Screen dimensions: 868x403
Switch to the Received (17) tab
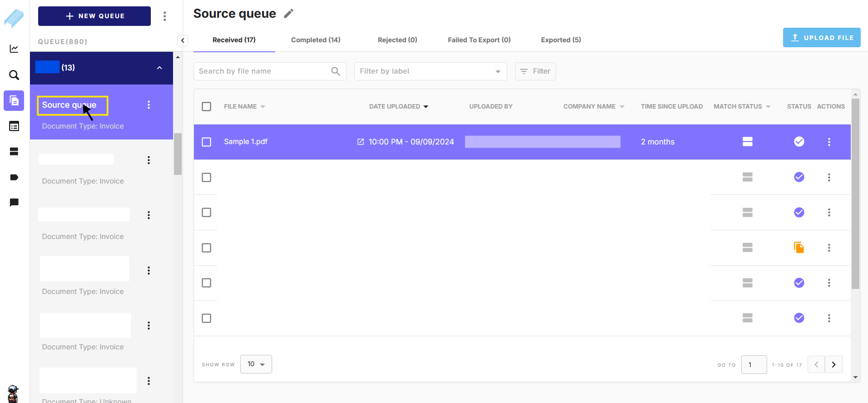point(234,40)
